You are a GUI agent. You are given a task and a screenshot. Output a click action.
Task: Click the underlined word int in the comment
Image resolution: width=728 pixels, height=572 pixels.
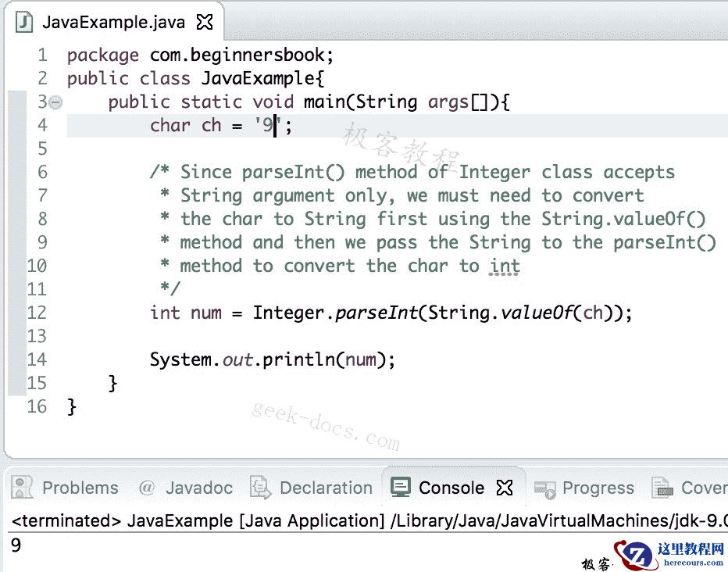(x=504, y=266)
